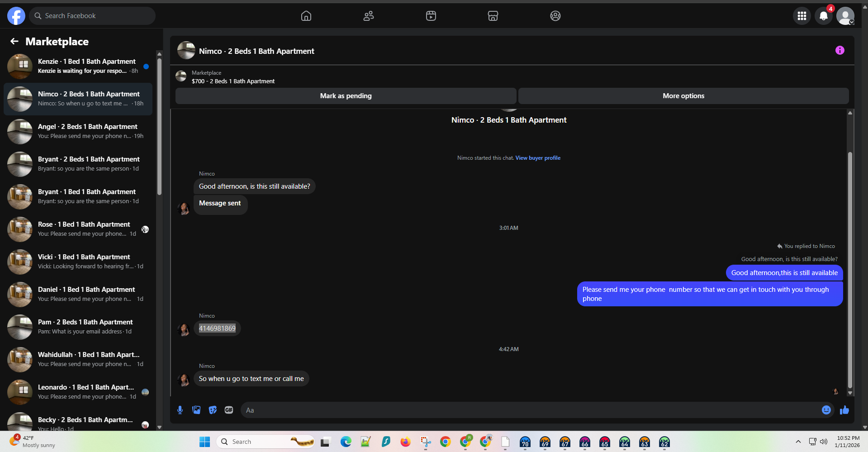The image size is (868, 452).
Task: Attach a photo using the image icon
Action: (x=196, y=410)
